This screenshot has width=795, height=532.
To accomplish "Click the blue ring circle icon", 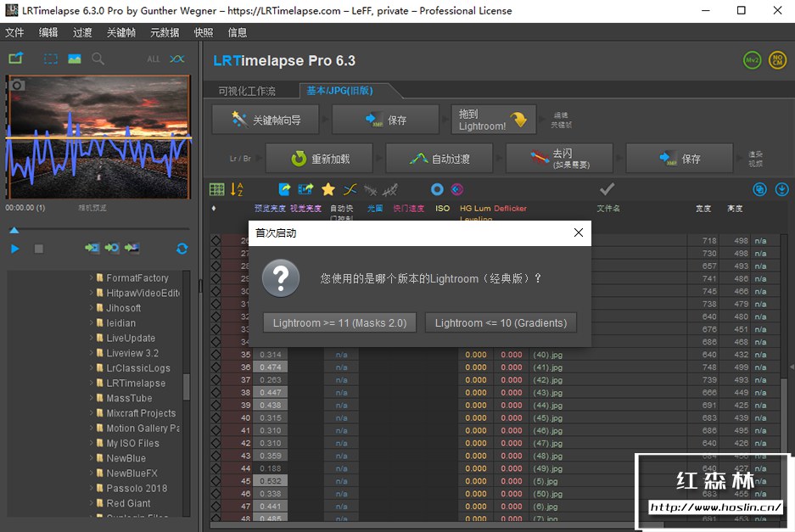I will coord(437,190).
